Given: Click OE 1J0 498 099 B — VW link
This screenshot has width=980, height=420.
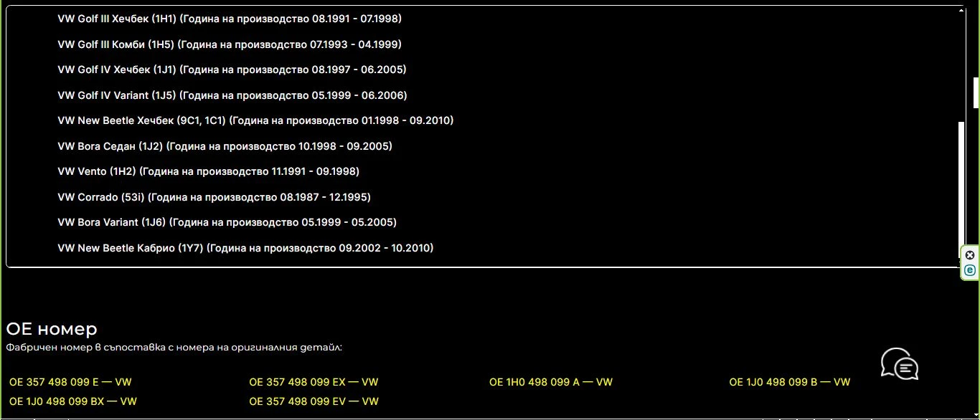Looking at the screenshot, I should (789, 382).
